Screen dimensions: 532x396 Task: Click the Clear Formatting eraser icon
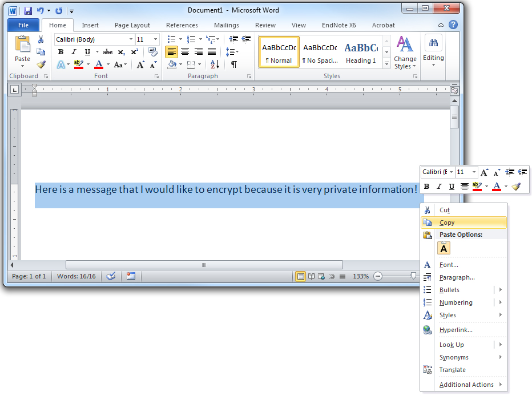point(152,52)
